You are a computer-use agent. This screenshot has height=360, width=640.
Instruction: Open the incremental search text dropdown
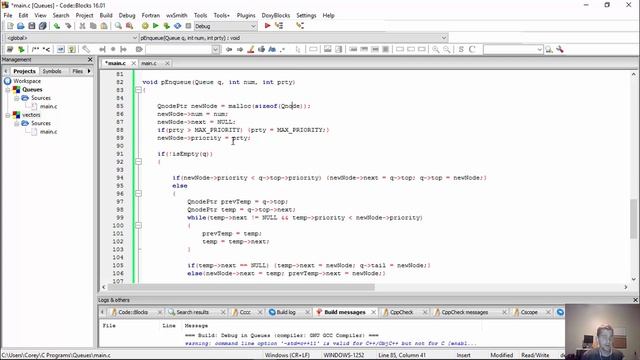click(216, 49)
